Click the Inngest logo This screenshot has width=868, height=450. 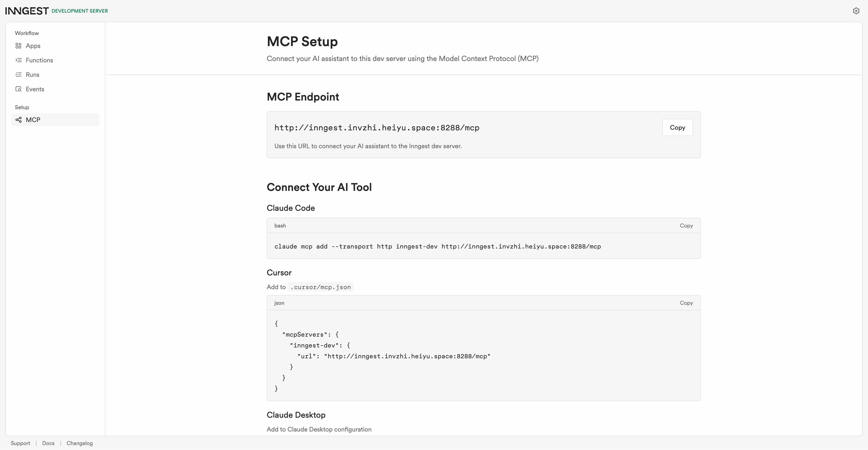(x=27, y=11)
